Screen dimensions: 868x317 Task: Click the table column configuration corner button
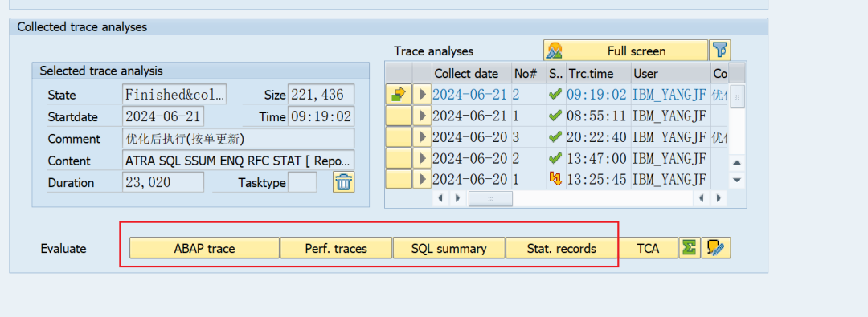(x=737, y=73)
